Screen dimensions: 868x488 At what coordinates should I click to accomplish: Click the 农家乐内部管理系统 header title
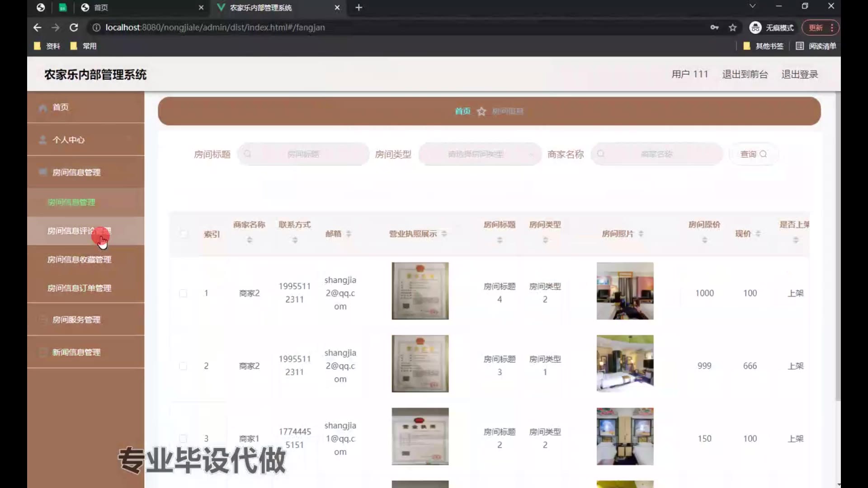(x=95, y=75)
